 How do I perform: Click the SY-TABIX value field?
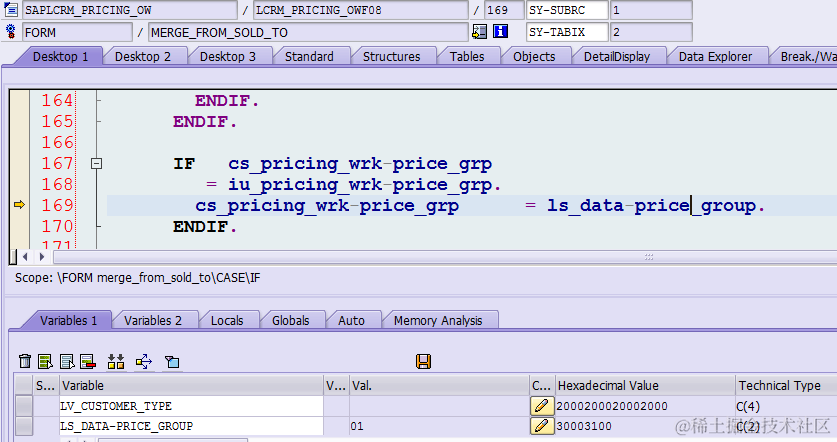[651, 32]
